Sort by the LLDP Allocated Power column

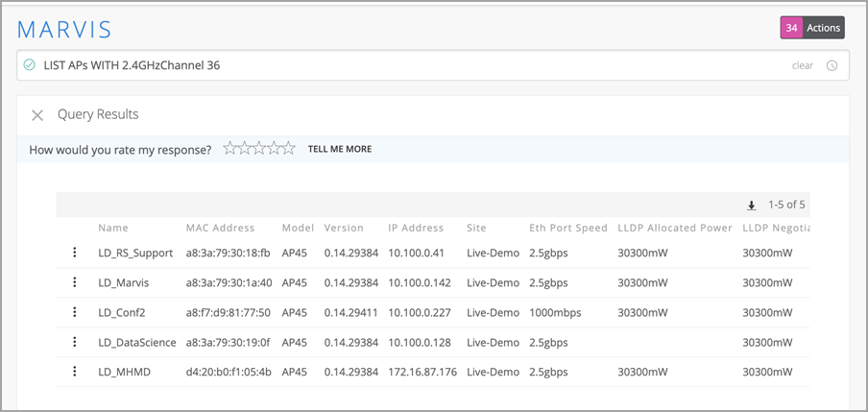pyautogui.click(x=675, y=229)
